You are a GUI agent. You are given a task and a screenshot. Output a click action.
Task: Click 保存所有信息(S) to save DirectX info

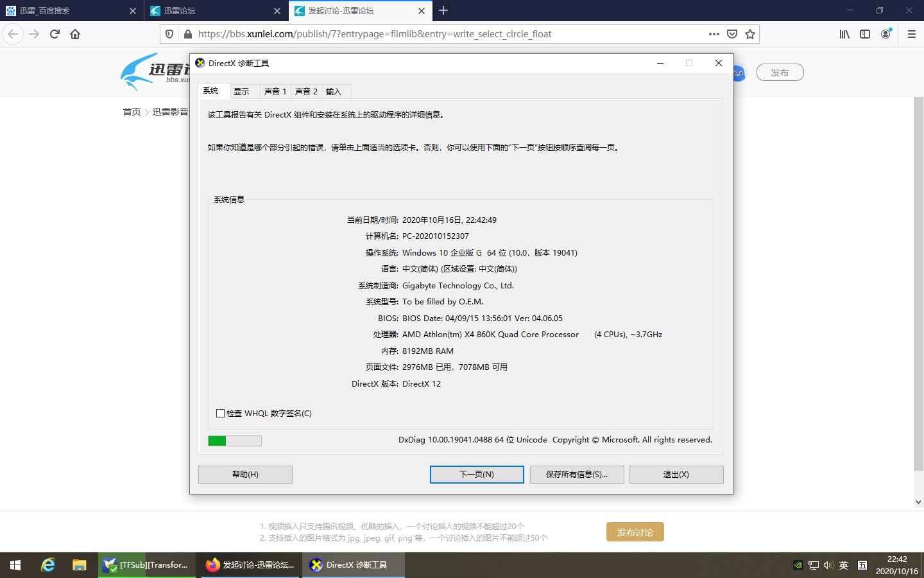click(576, 474)
